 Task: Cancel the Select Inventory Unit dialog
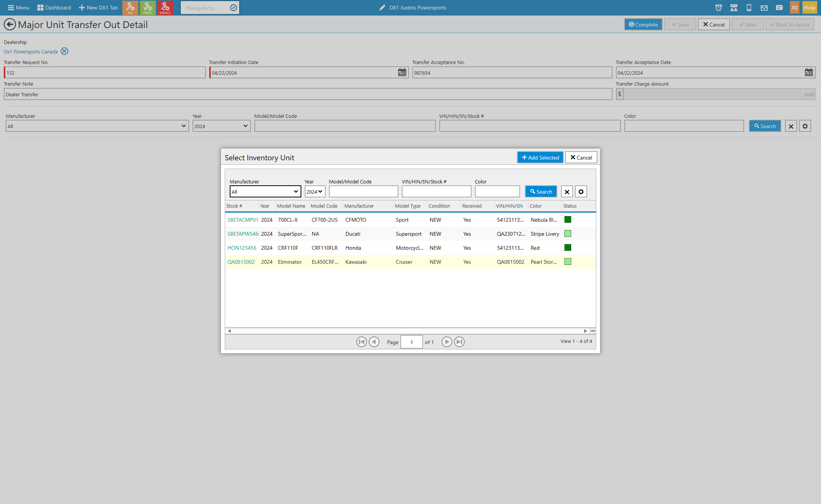581,158
